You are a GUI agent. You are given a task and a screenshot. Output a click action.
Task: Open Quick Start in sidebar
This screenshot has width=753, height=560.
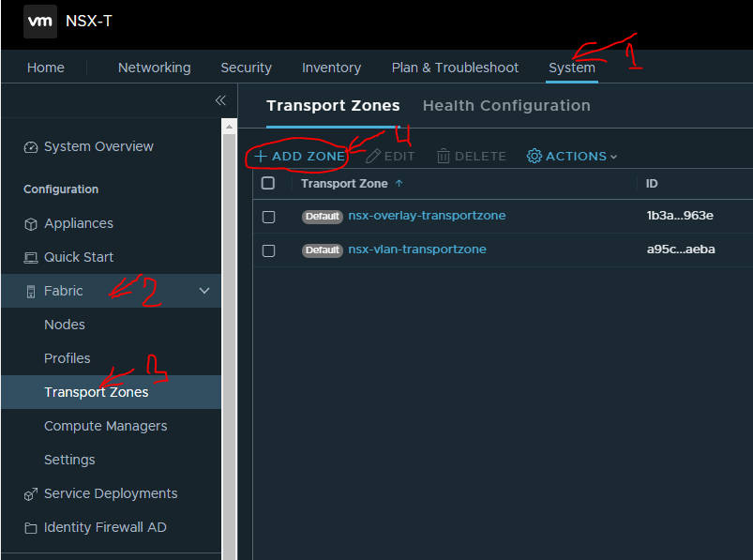(x=79, y=257)
